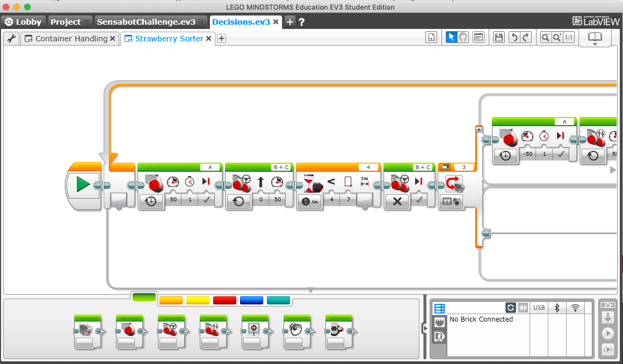Close the Strawberry Sorter tab
Image resolution: width=623 pixels, height=364 pixels.
(208, 39)
